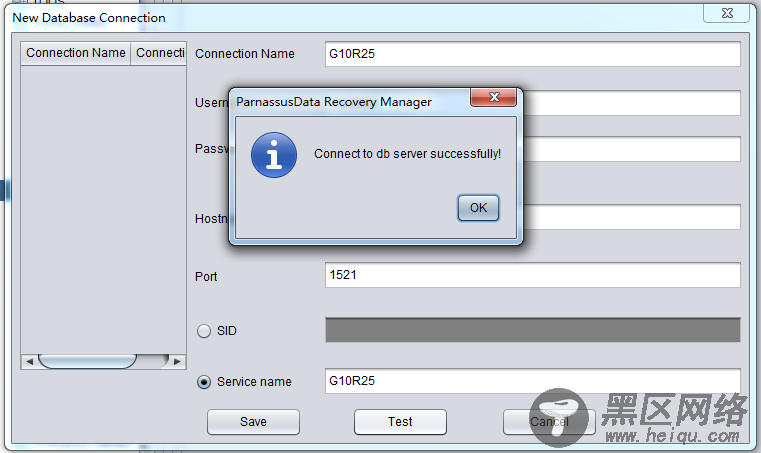Click OK in the success message dialog

(478, 208)
